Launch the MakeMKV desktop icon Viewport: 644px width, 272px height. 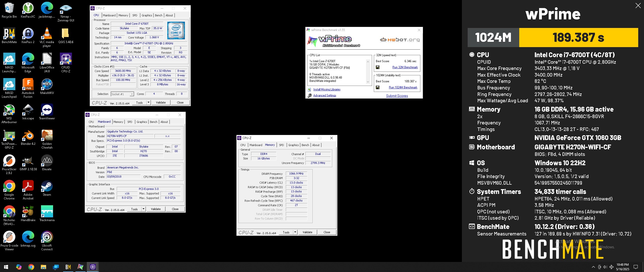click(x=47, y=86)
